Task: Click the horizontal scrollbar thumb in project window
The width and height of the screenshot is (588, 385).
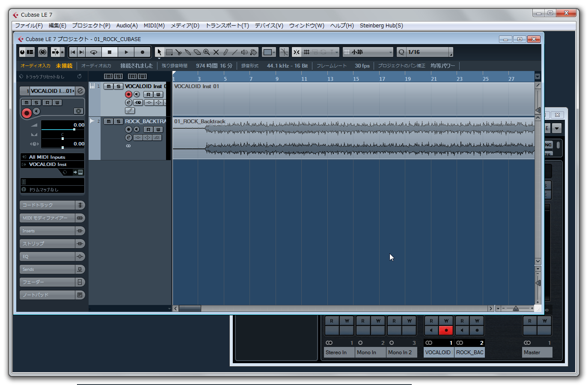Action: tap(190, 308)
